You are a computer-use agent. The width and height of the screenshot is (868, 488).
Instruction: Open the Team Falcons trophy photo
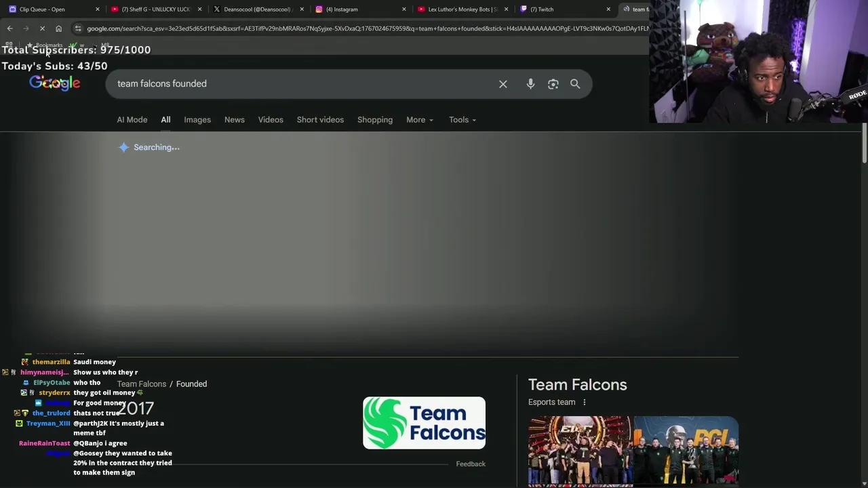pos(580,451)
